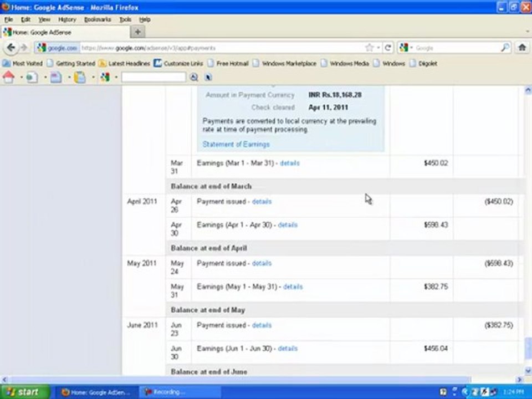Open details for May 1 - May 31 earnings

click(293, 287)
